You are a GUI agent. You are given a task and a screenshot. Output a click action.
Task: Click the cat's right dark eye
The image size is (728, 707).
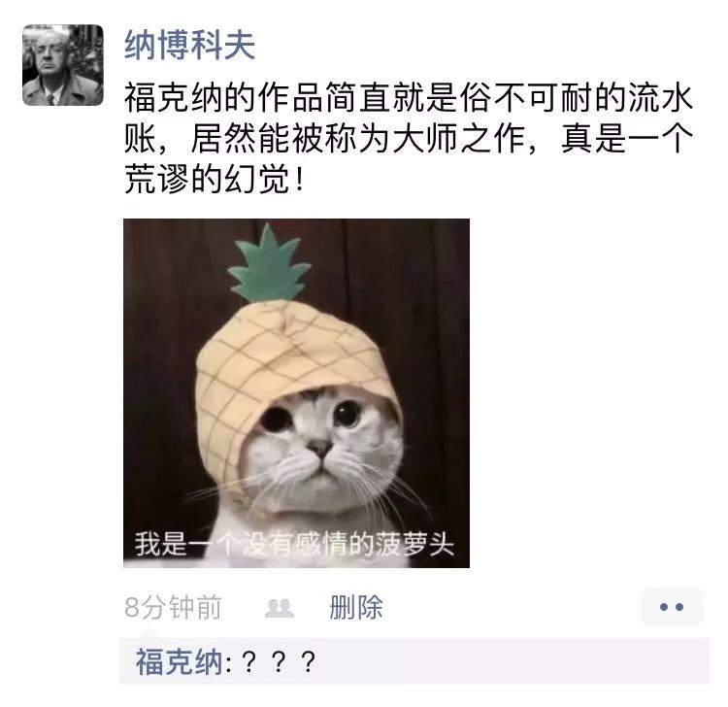tap(347, 413)
